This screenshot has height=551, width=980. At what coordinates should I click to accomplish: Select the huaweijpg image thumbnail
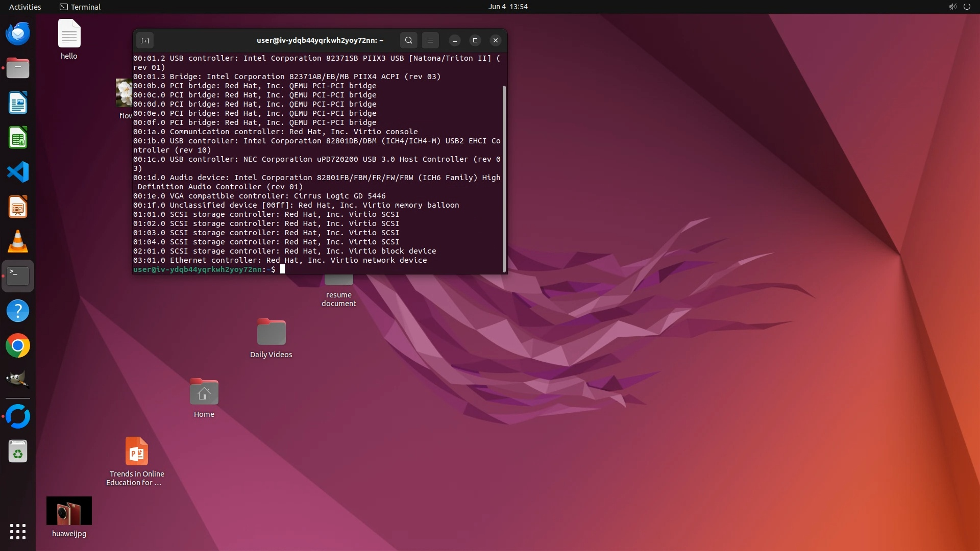pos(69,511)
